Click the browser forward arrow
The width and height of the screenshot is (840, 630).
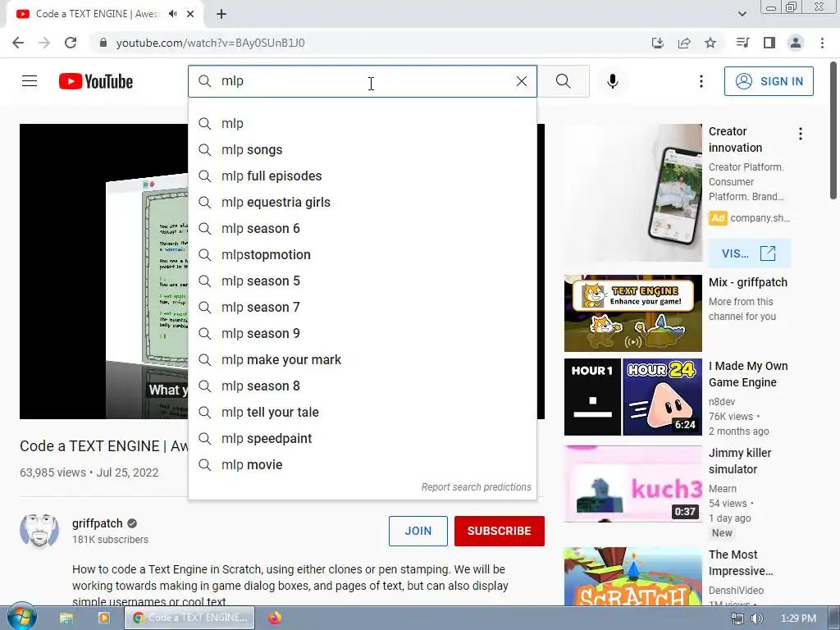click(x=44, y=43)
